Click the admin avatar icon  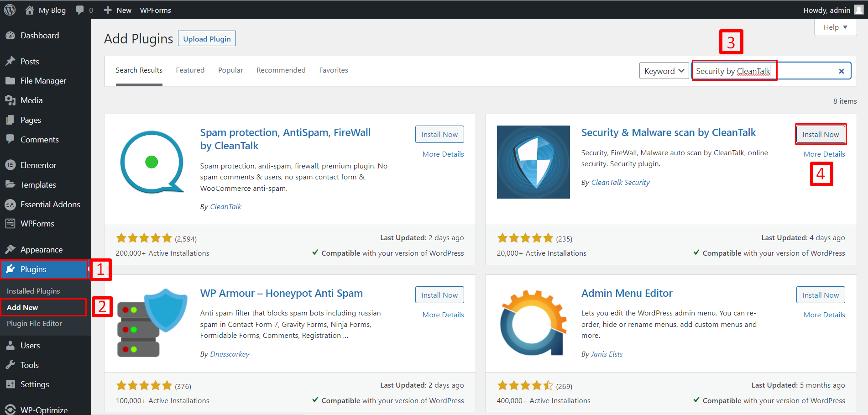click(x=858, y=10)
